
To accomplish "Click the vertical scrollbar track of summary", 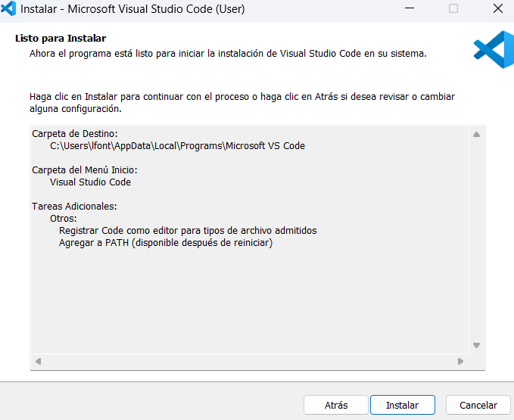I will pyautogui.click(x=476, y=240).
